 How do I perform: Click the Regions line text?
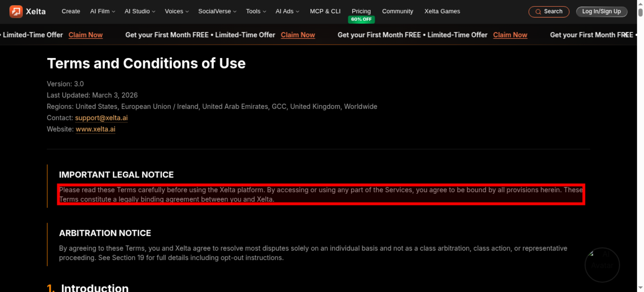pos(212,106)
